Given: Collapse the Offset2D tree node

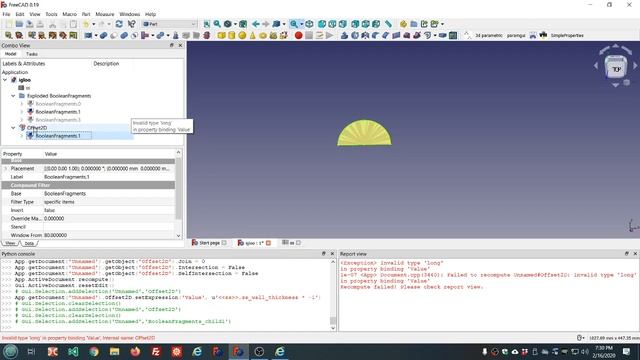Looking at the screenshot, I should (13, 128).
